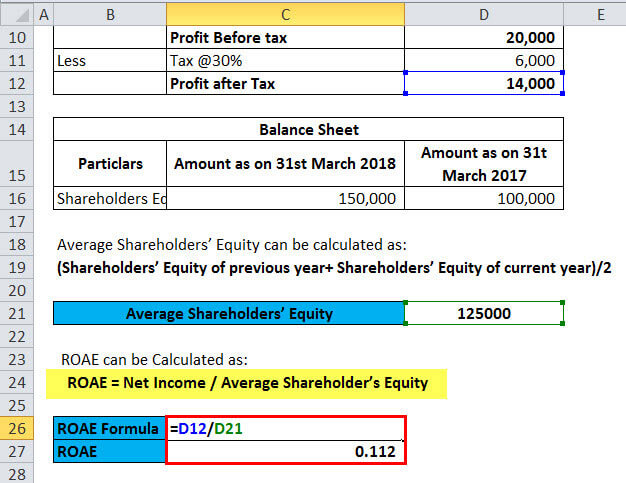626x483 pixels.
Task: Select the Profit Before tax cell
Action: 285,37
